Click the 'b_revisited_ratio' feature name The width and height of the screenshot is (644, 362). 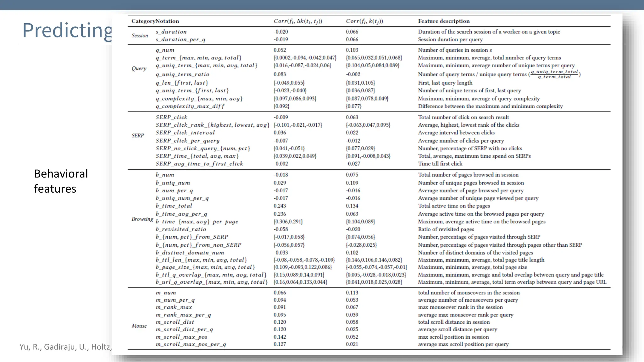pyautogui.click(x=181, y=229)
